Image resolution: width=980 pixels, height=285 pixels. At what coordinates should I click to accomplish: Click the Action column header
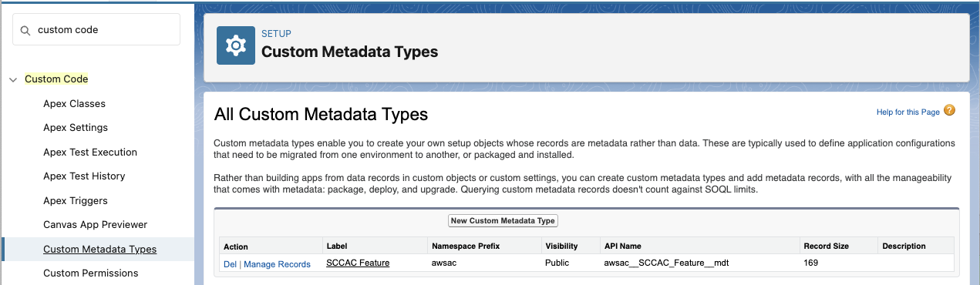(x=236, y=246)
